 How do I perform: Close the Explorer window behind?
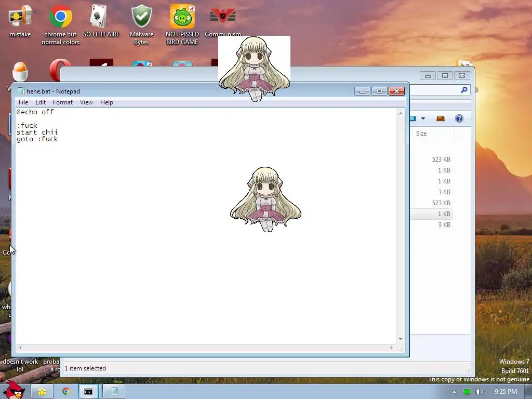click(462, 76)
